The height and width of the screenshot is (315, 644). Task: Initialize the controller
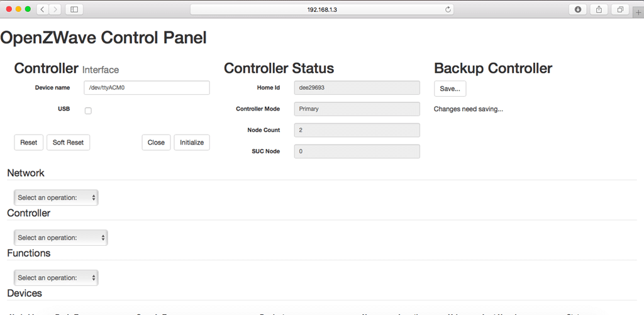pyautogui.click(x=192, y=143)
